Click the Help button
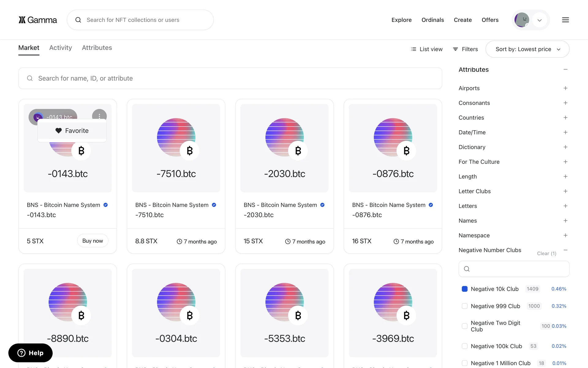This screenshot has height=368, width=588. (x=30, y=353)
